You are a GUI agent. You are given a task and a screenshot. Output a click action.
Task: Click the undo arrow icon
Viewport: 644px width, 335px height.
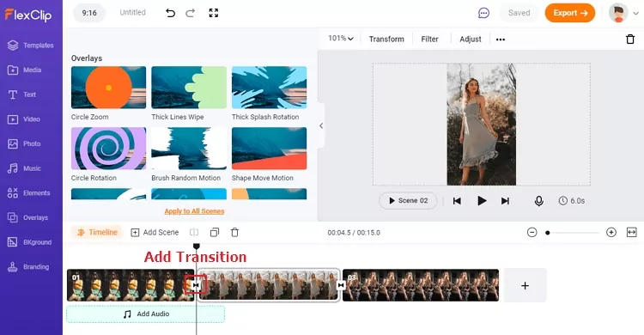point(170,13)
